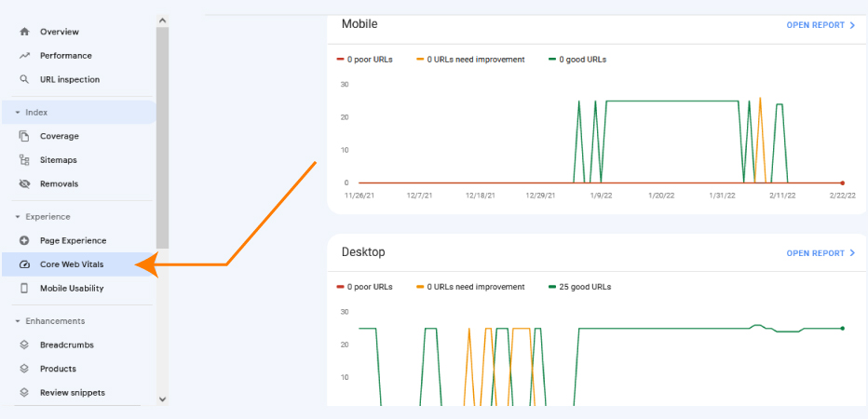Click Mobile '0 URLs need improvement' legend

(x=470, y=60)
